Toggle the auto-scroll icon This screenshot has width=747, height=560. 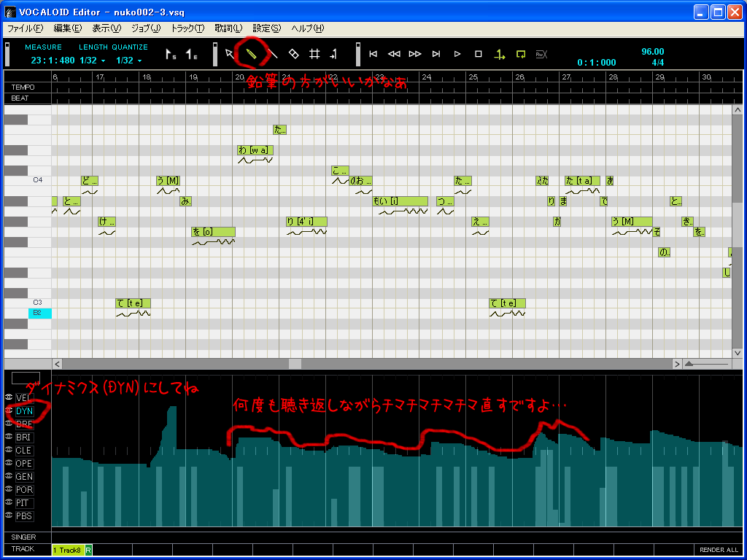pos(499,54)
